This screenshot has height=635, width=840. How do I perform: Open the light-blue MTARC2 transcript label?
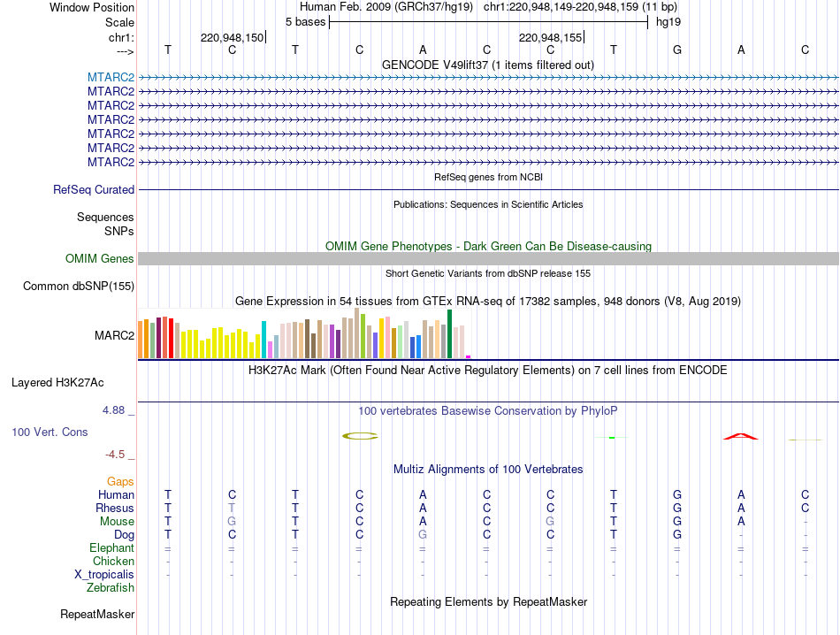[111, 77]
